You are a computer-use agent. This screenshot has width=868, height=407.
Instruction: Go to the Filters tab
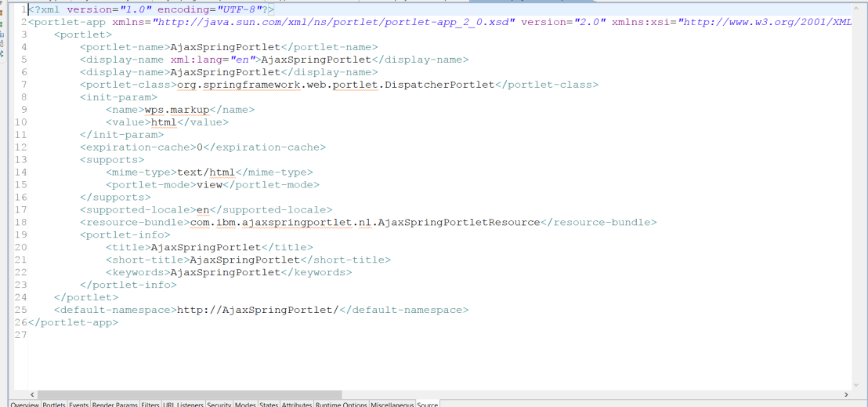pyautogui.click(x=150, y=405)
